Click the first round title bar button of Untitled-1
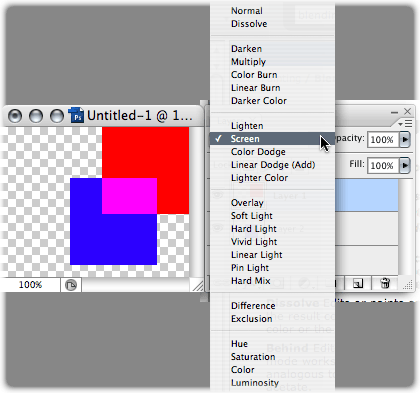The image size is (420, 393). (15, 116)
